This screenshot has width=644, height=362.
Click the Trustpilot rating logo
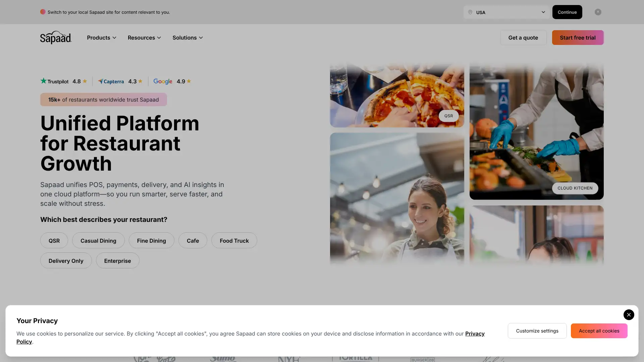point(54,81)
